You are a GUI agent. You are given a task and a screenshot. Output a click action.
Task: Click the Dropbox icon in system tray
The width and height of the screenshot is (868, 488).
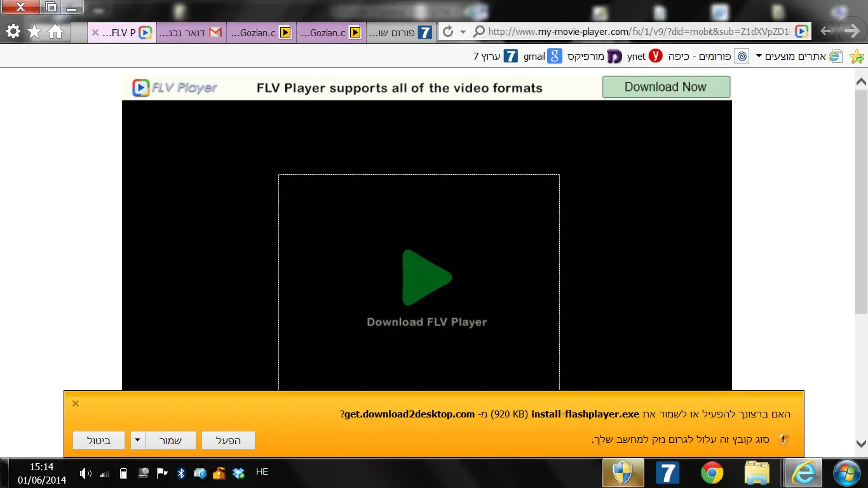tap(239, 473)
